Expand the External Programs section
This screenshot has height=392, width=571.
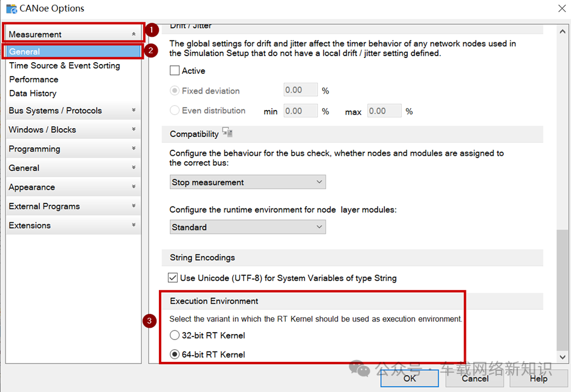pos(73,206)
